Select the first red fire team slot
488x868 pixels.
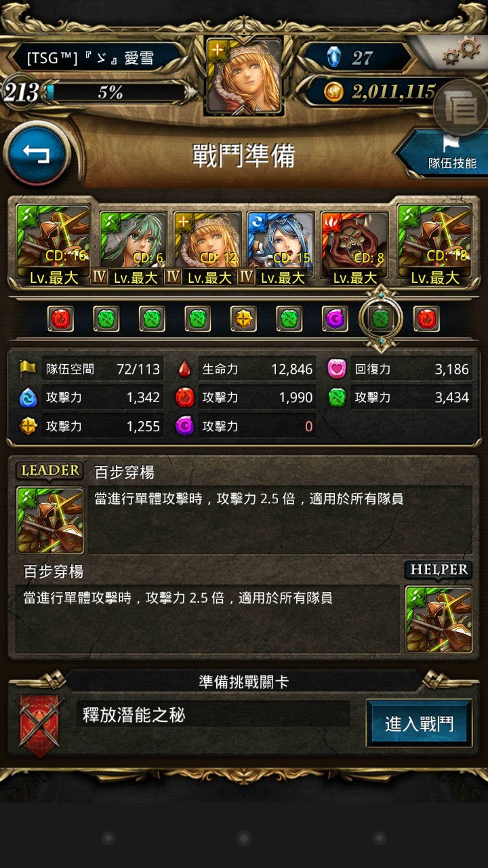(60, 319)
